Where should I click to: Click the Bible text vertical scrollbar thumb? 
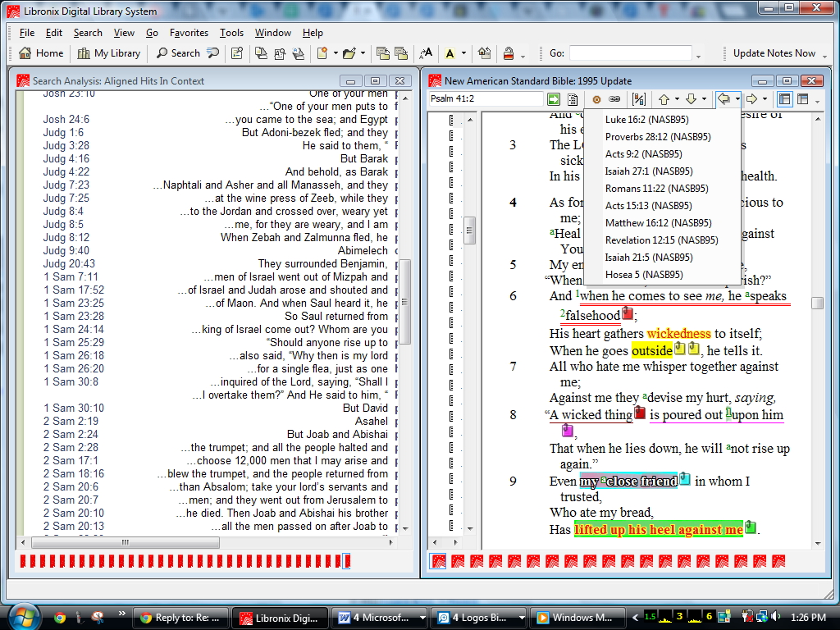[818, 303]
